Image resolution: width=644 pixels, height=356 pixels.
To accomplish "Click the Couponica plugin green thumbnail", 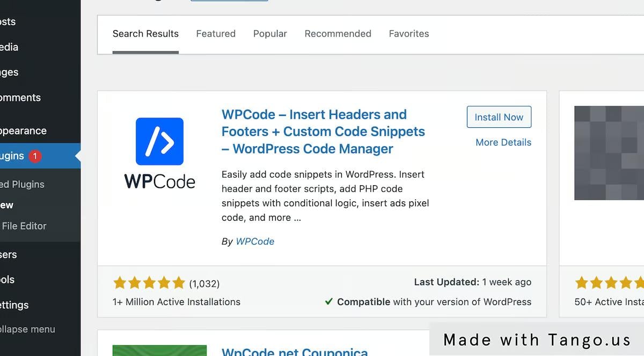I will 159,351.
